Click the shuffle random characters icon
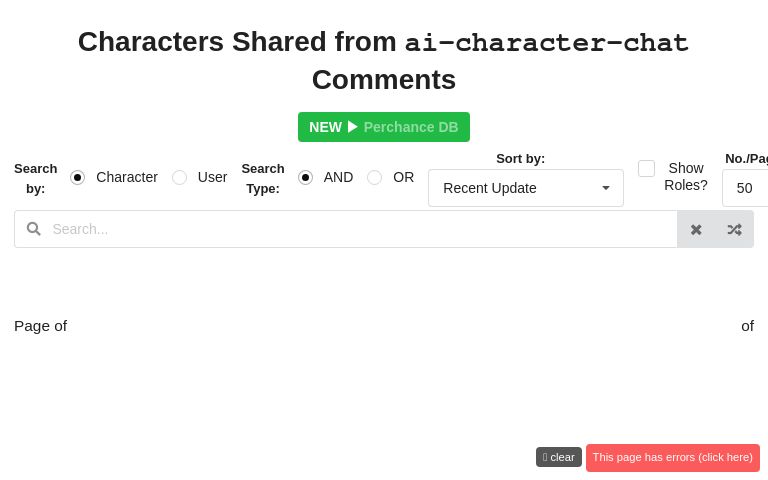This screenshot has width=768, height=480. (x=734, y=229)
